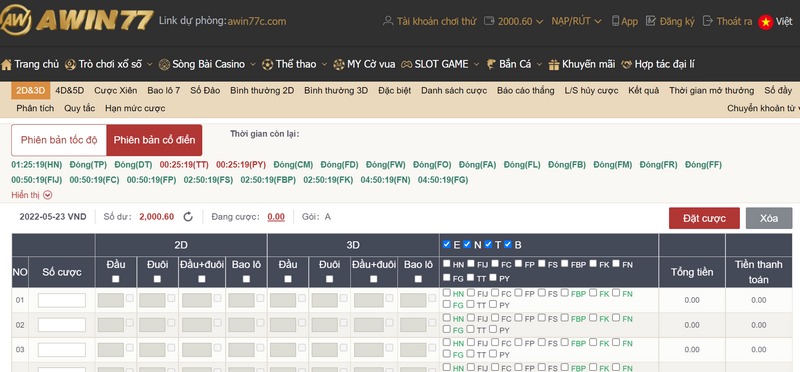Click the Số cược input in row 01
Screen dimensions: 800x372
[62, 300]
